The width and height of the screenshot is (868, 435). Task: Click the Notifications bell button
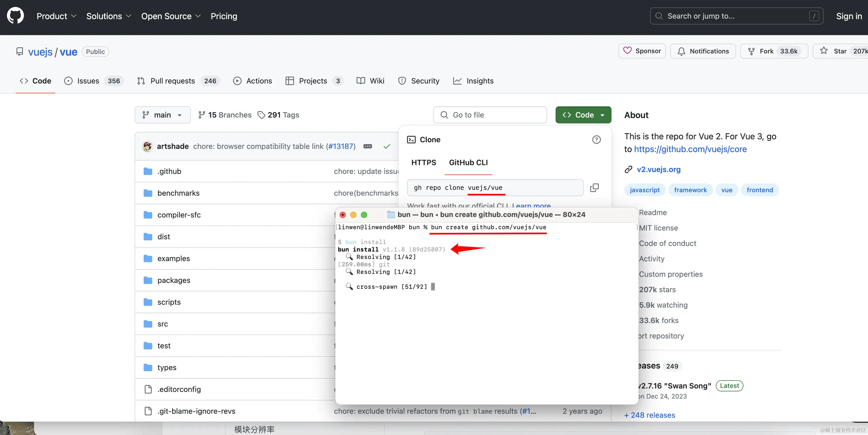click(x=703, y=51)
